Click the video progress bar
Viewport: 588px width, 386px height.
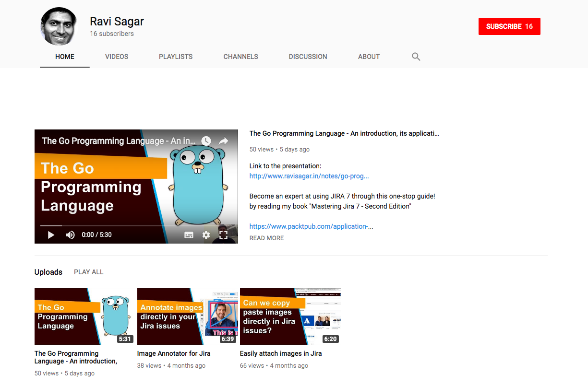136,225
